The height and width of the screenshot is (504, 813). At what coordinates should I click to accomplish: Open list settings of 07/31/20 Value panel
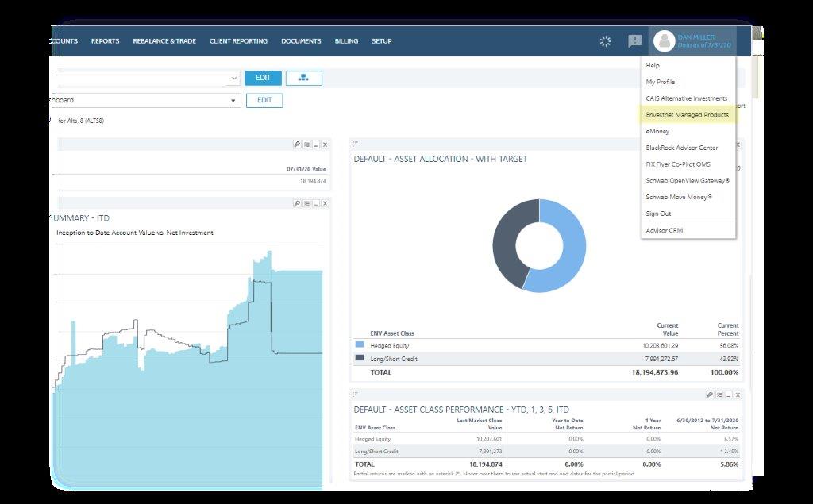(x=306, y=144)
